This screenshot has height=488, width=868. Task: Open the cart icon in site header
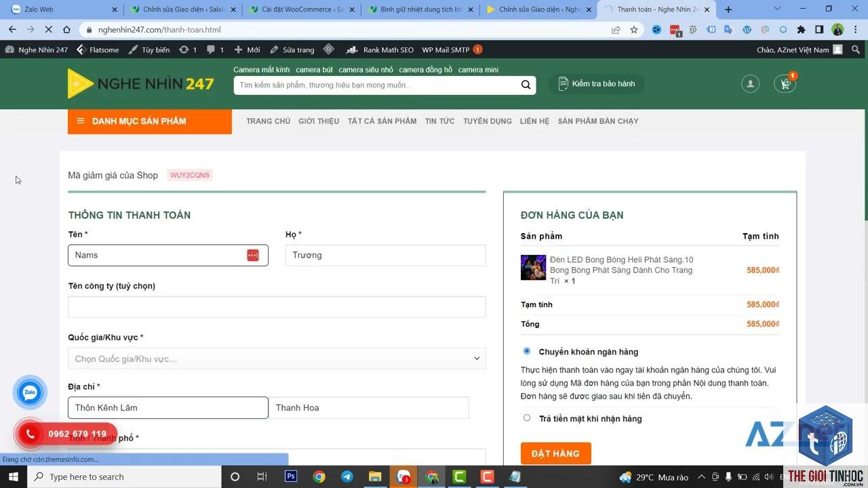tap(785, 83)
